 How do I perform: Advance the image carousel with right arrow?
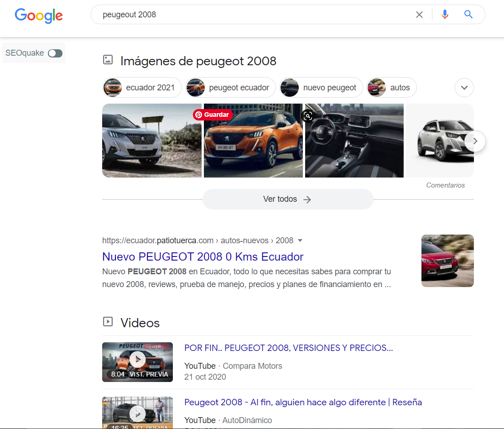point(475,141)
